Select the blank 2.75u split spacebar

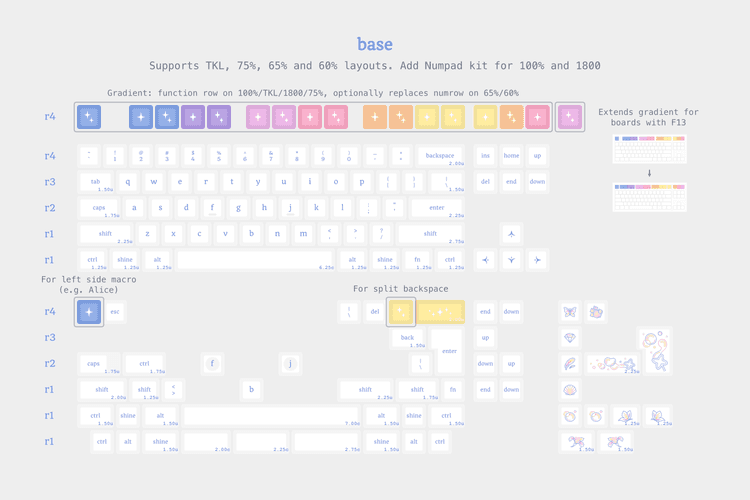pyautogui.click(x=326, y=442)
